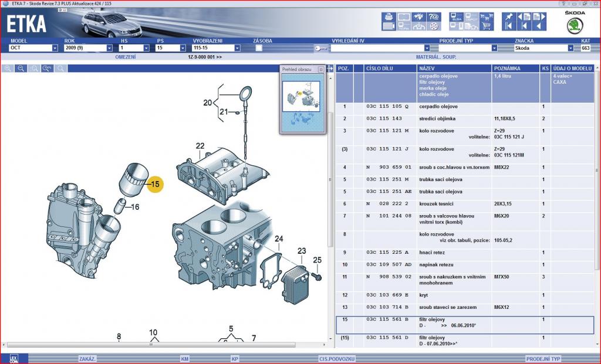Go to previous illustration page icon
The width and height of the screenshot is (601, 364).
524,17
